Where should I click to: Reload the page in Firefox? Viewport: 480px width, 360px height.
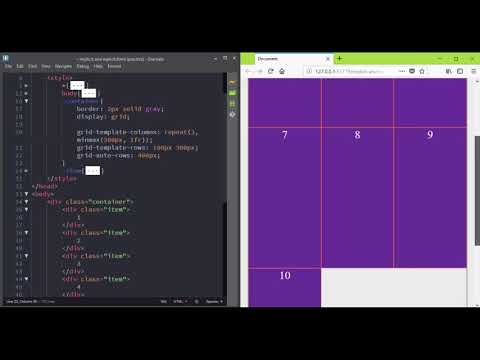[271, 71]
